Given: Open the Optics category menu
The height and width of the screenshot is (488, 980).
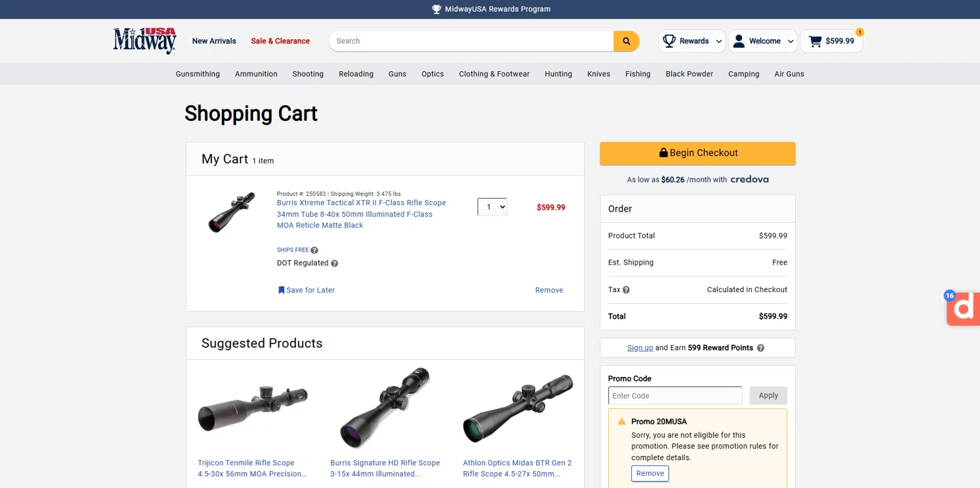Looking at the screenshot, I should pyautogui.click(x=433, y=74).
